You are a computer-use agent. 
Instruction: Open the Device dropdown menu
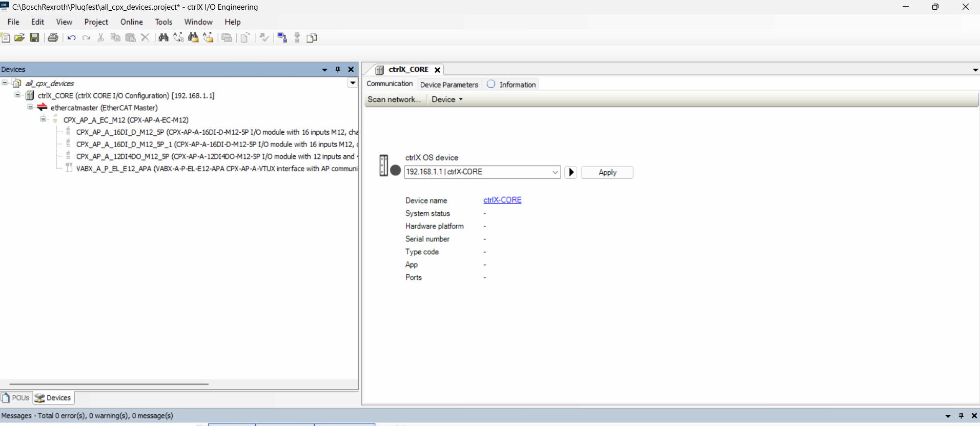click(447, 99)
